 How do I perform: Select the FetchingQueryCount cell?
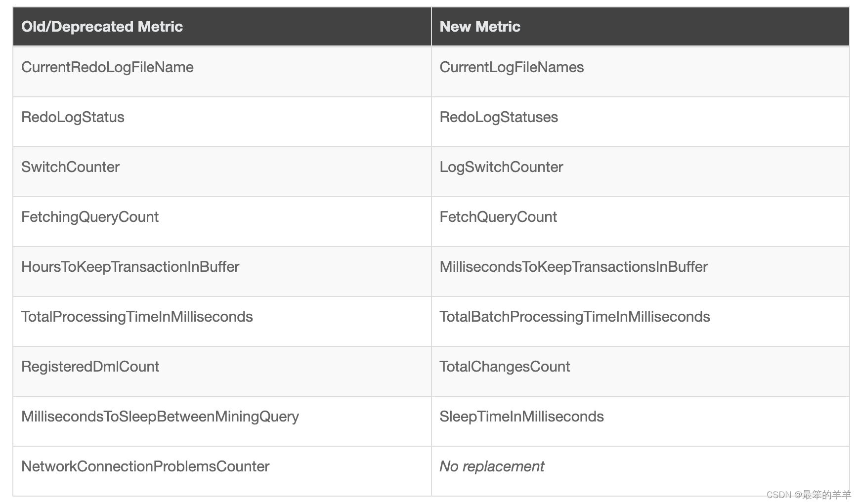(90, 217)
